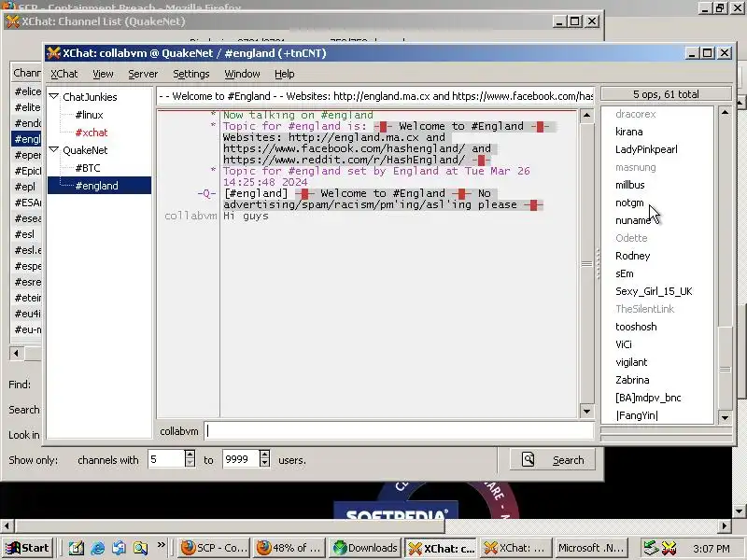The width and height of the screenshot is (747, 560).
Task: Select user TheSilentLink in user list
Action: pyautogui.click(x=645, y=309)
